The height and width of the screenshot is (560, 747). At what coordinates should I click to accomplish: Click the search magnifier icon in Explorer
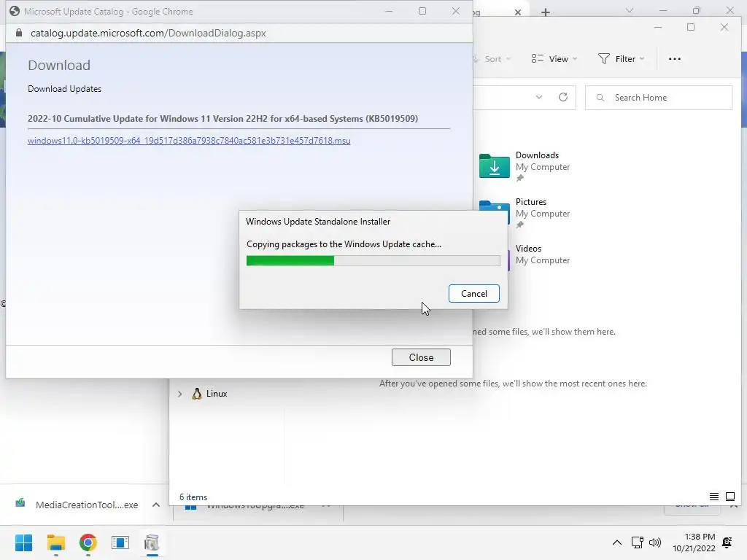600,98
